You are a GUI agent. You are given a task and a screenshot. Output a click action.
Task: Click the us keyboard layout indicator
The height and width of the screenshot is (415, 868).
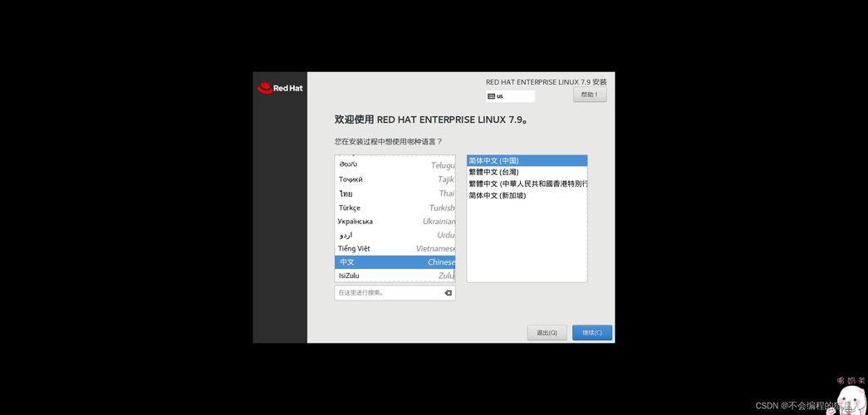[510, 96]
